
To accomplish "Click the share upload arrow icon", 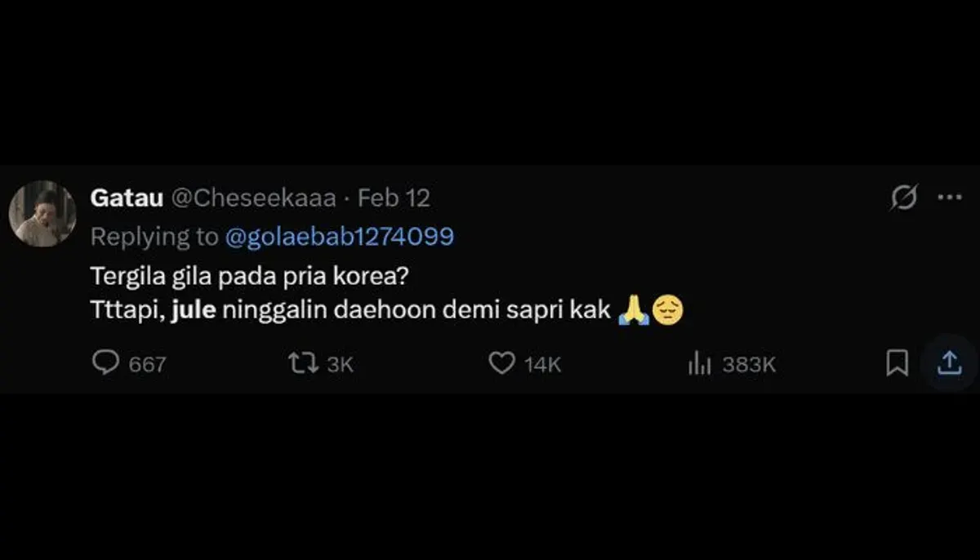I will [x=949, y=363].
